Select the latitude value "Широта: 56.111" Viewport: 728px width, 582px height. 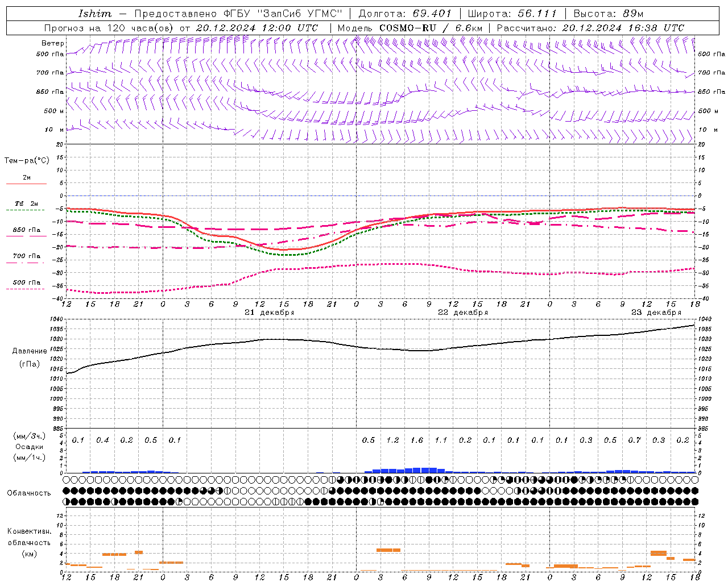512,14
